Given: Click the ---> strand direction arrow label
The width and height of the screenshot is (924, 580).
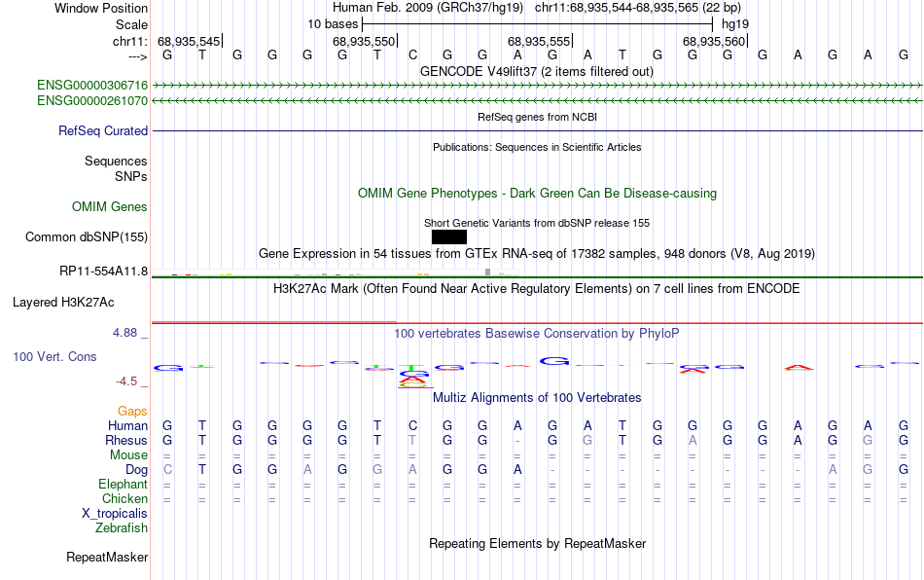Looking at the screenshot, I should (138, 56).
